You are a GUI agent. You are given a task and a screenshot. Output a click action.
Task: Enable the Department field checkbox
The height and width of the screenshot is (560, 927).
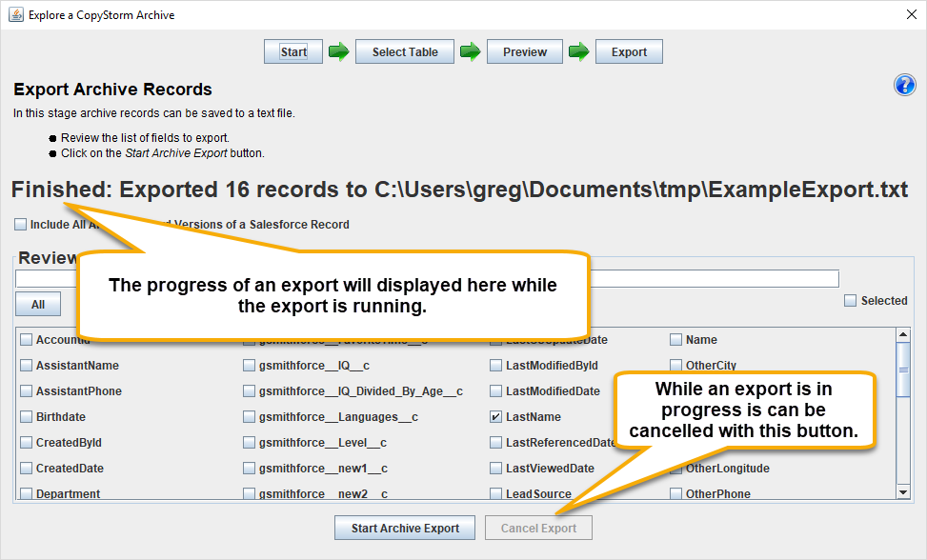click(26, 494)
